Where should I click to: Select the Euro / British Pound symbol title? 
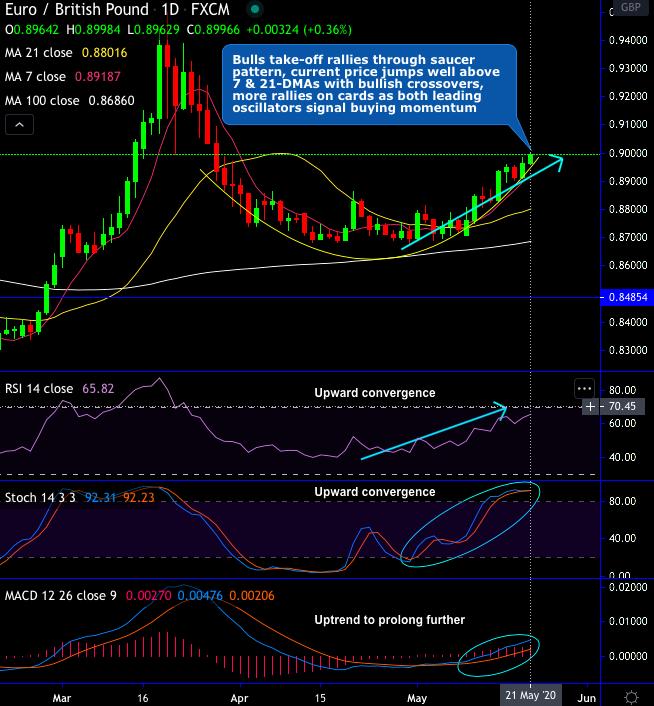click(77, 9)
